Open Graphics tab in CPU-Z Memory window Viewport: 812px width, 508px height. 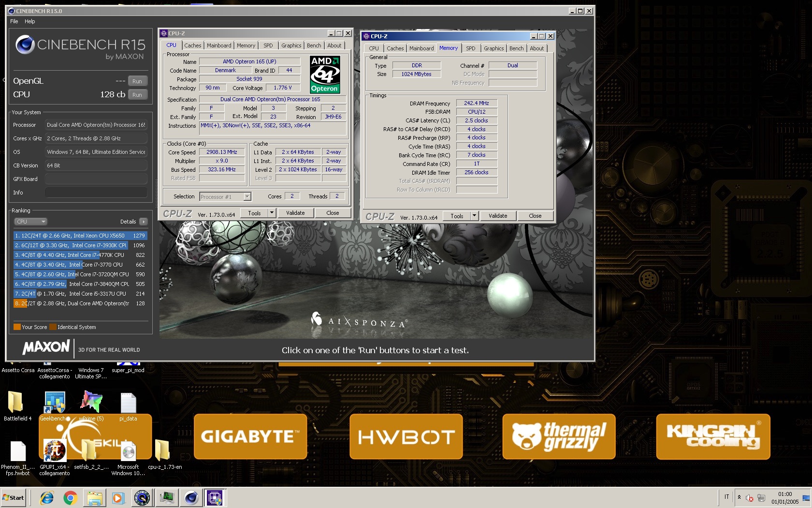pyautogui.click(x=493, y=48)
